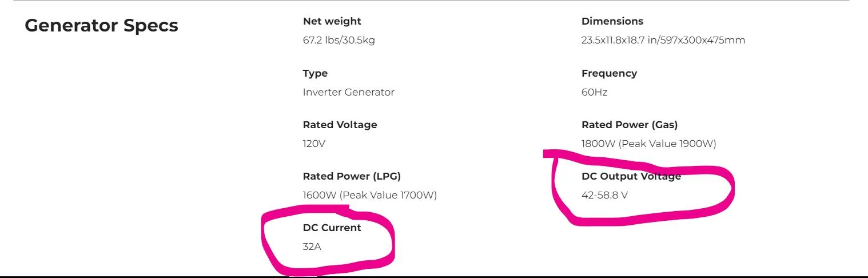Click the DC Output Voltage label
Viewport: 868px width, 278px height.
point(631,176)
